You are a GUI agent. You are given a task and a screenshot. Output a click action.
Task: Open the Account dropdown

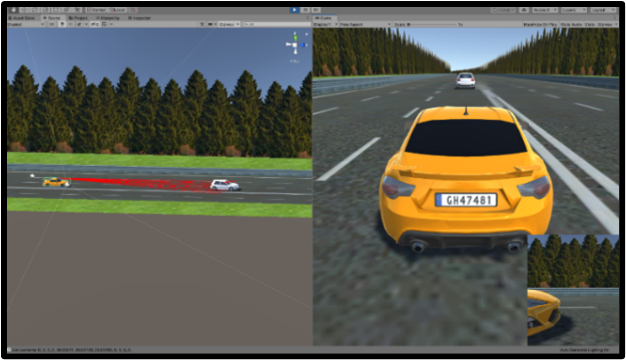545,10
